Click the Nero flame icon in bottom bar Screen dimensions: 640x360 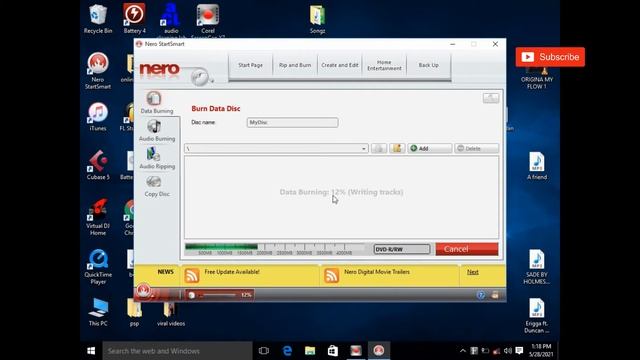pos(144,291)
